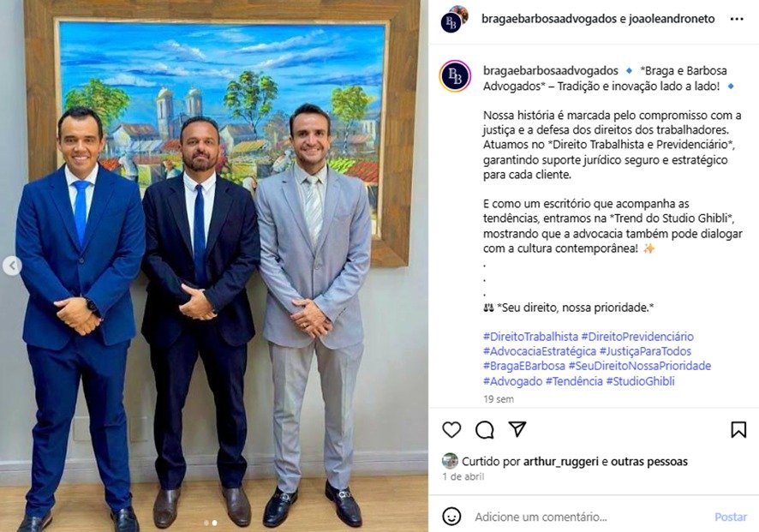Open the #StudioGhibli hashtag

coord(640,381)
